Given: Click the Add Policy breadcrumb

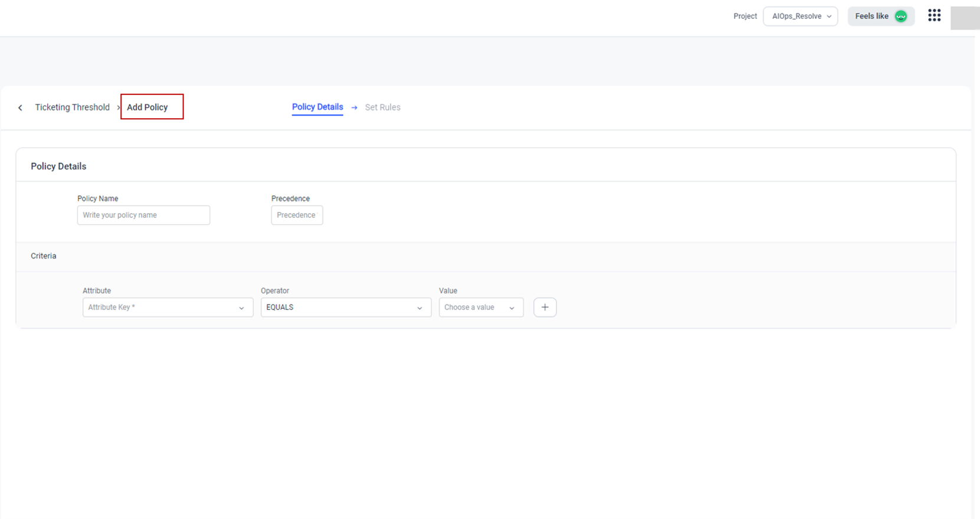Looking at the screenshot, I should click(148, 107).
